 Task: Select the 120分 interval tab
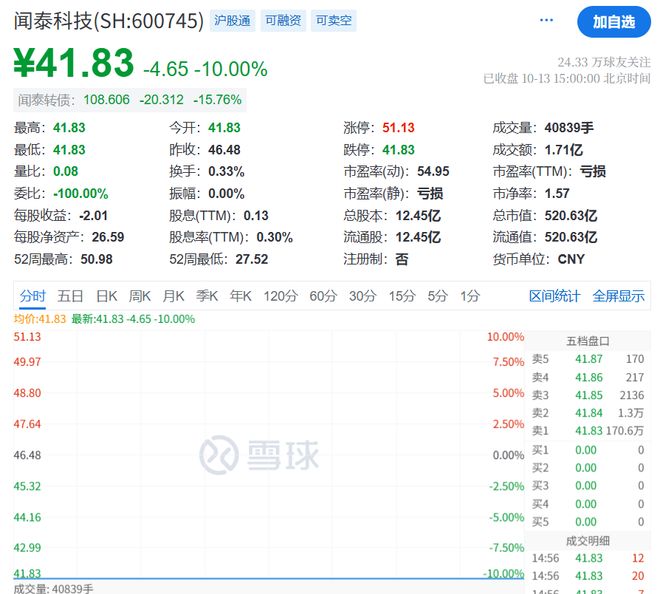tap(280, 296)
